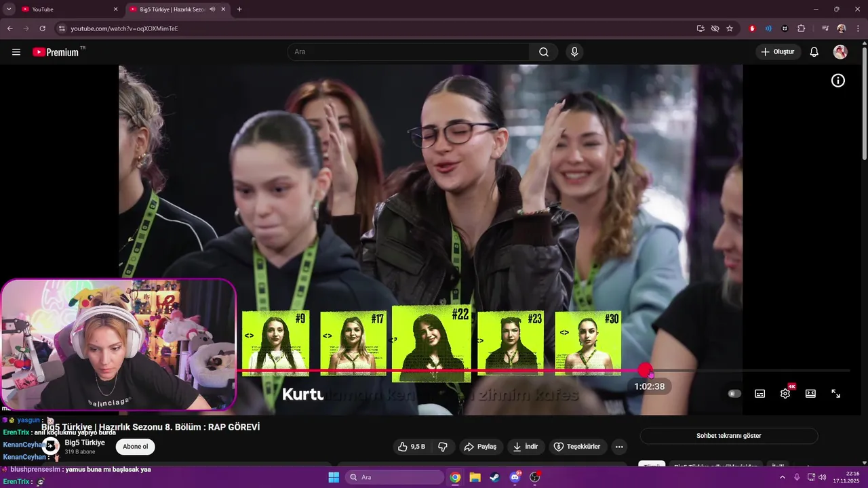Select contestant thumbnail #30
This screenshot has height=488, width=868.
pos(588,343)
